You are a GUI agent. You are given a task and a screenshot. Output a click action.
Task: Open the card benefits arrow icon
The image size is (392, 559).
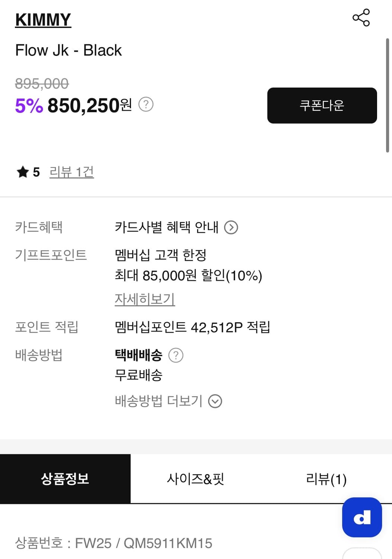click(231, 227)
